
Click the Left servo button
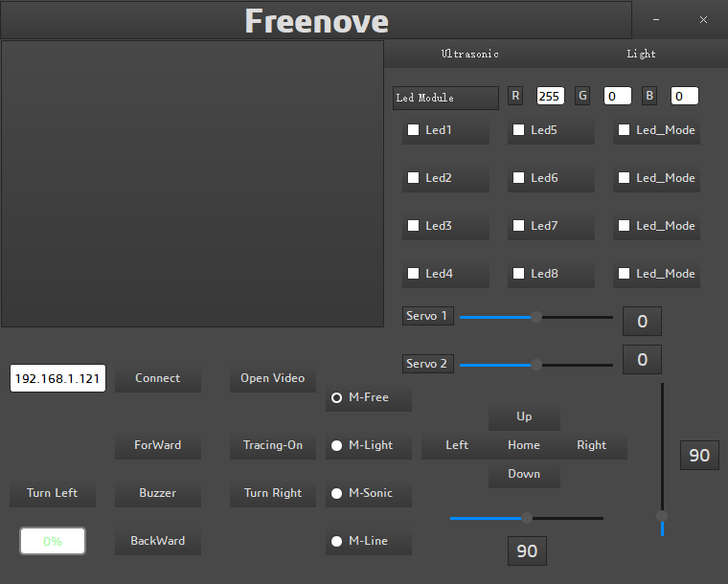coord(457,445)
